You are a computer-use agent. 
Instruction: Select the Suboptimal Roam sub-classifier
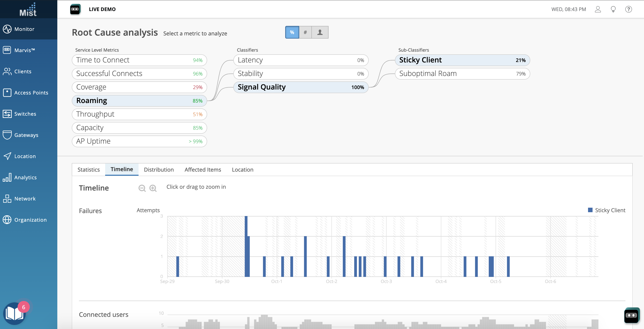[462, 74]
